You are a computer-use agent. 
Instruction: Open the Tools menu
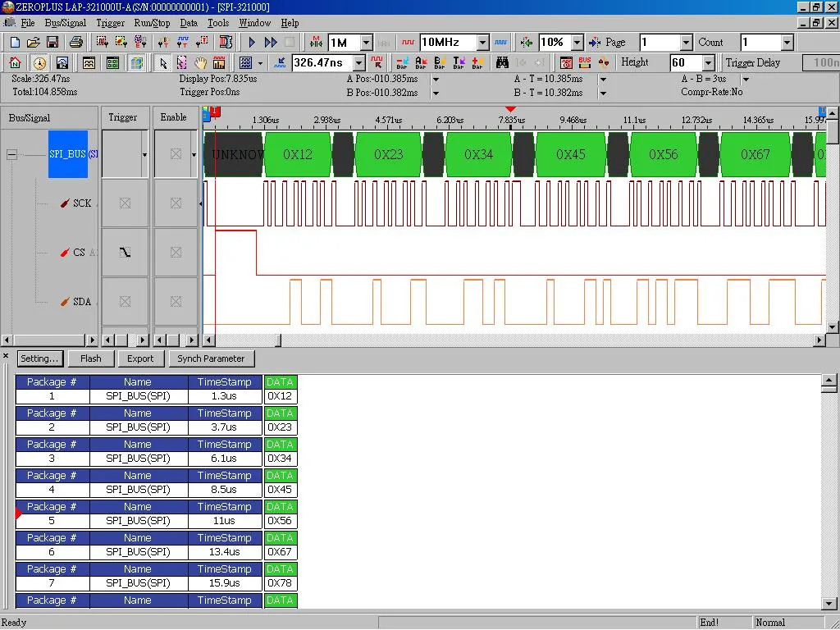coord(218,23)
